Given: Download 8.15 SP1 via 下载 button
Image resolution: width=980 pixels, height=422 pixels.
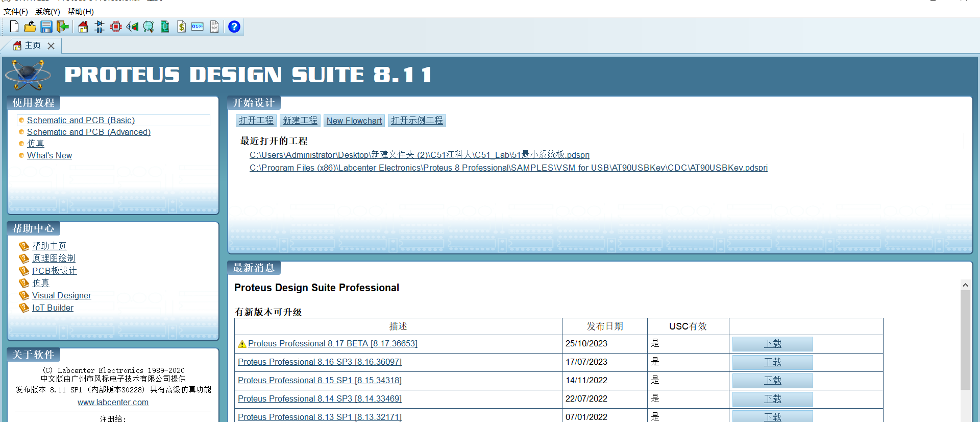Looking at the screenshot, I should [x=772, y=381].
